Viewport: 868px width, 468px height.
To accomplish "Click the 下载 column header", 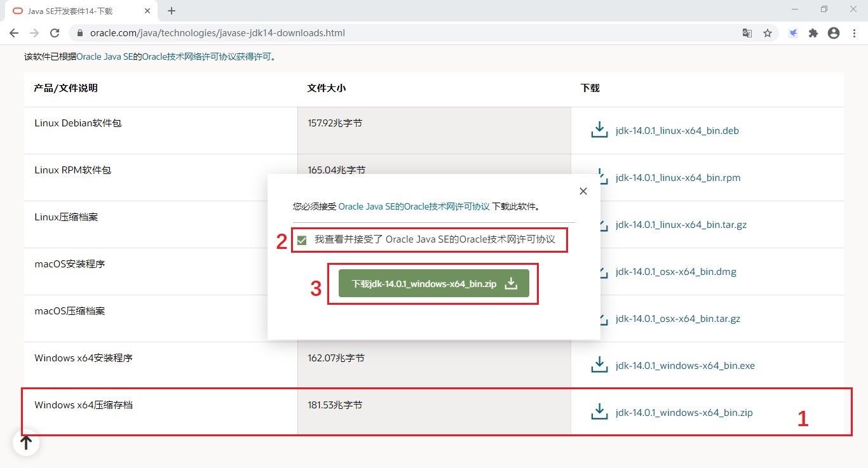I will coord(590,88).
